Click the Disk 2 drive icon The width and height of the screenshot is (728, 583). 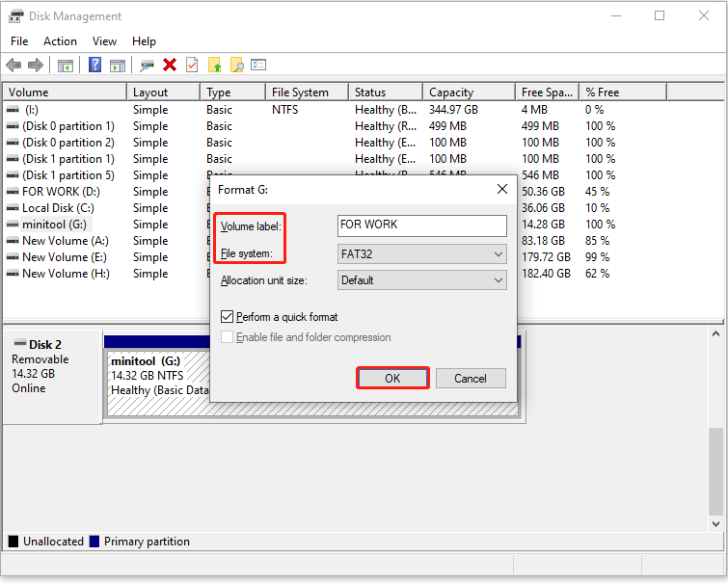coord(20,343)
